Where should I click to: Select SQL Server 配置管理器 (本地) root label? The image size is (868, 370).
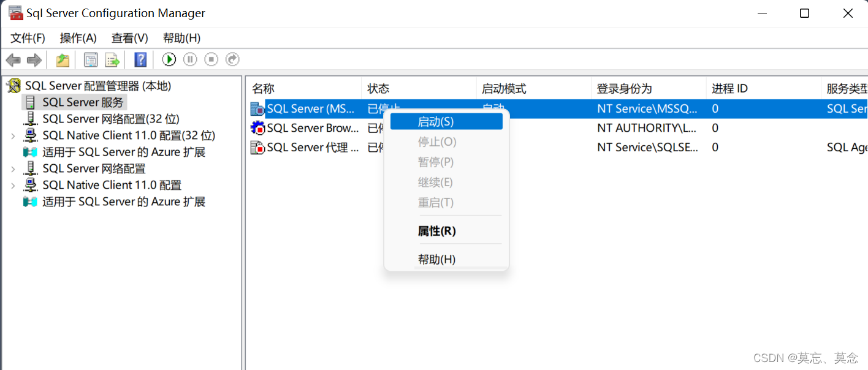(x=98, y=86)
